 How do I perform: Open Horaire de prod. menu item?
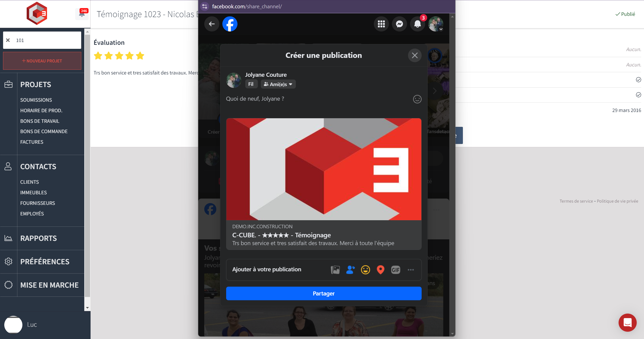pos(41,110)
